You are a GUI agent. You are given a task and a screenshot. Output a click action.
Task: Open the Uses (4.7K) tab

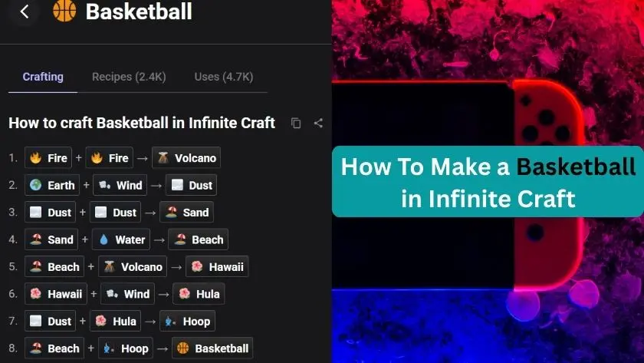pyautogui.click(x=224, y=77)
